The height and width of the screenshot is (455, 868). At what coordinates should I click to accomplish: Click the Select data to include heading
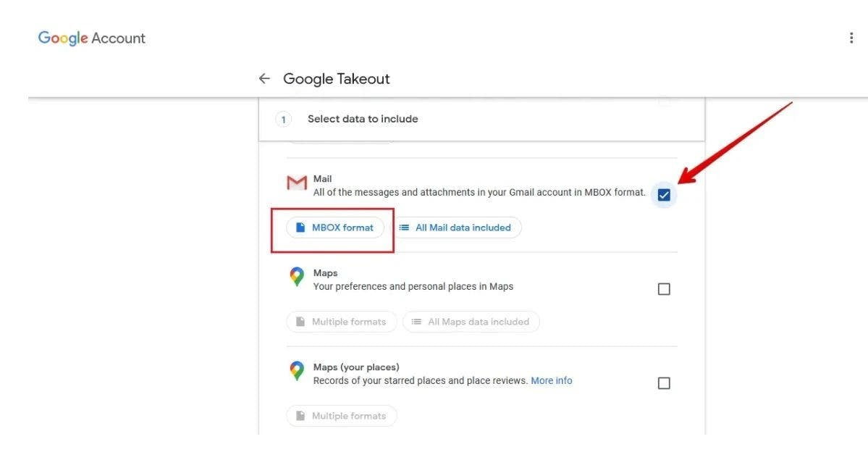363,119
